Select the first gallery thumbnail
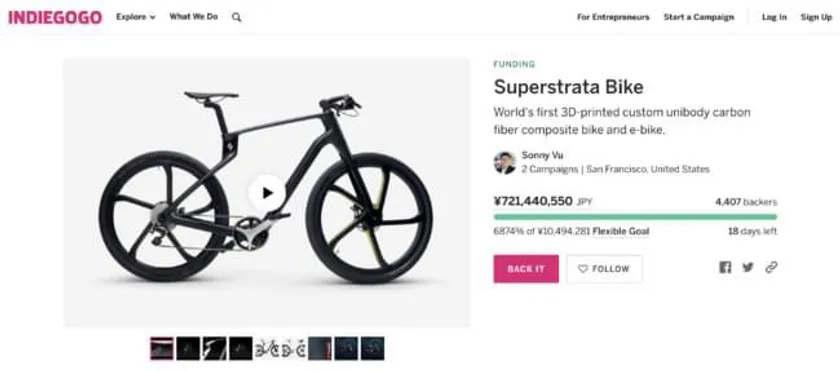840x371 pixels. coord(162,349)
